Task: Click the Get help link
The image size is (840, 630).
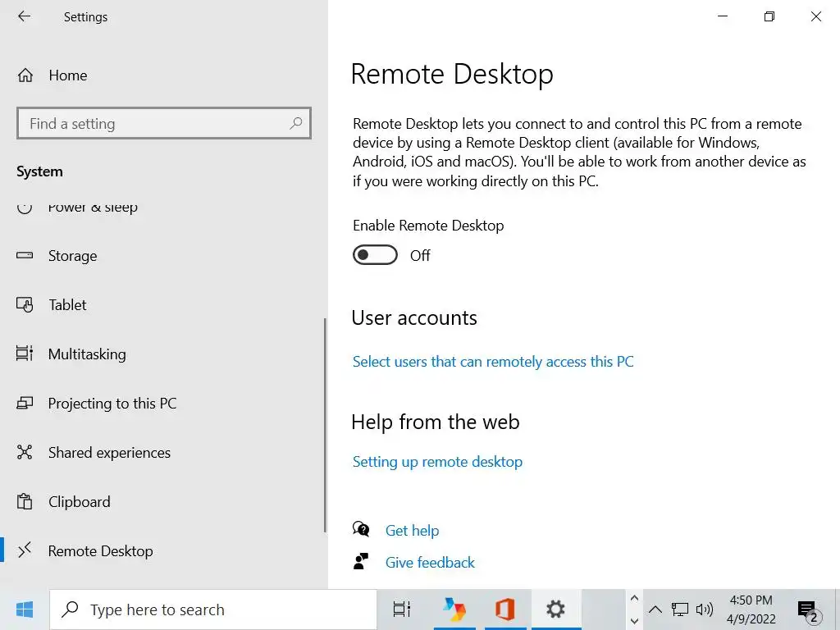Action: pyautogui.click(x=412, y=531)
